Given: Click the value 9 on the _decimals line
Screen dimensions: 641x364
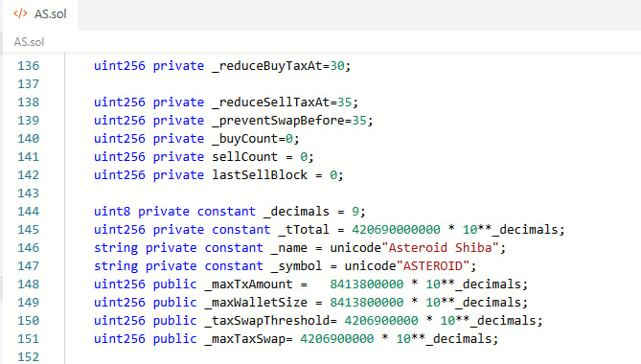Looking at the screenshot, I should (x=355, y=211).
